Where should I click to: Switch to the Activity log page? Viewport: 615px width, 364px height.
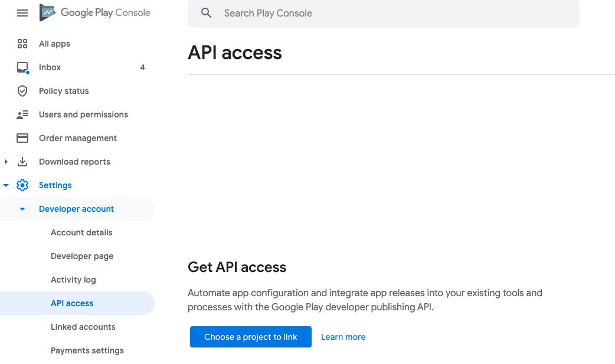pos(73,280)
